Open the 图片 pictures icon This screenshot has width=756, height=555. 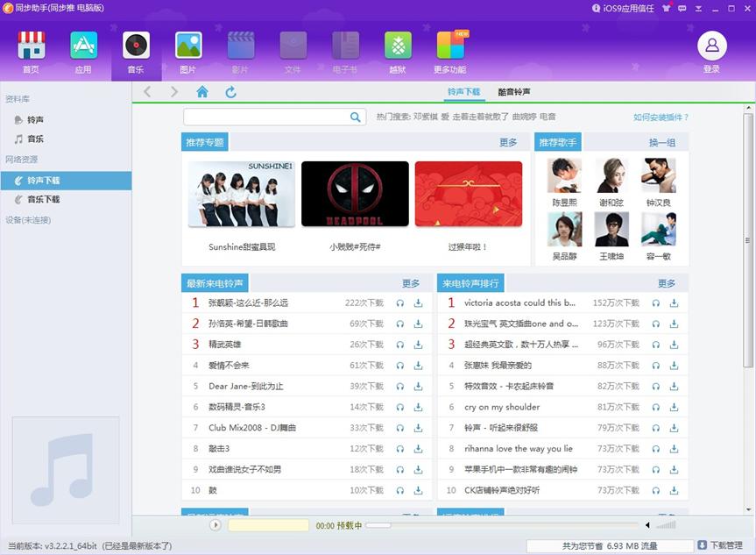pyautogui.click(x=188, y=46)
